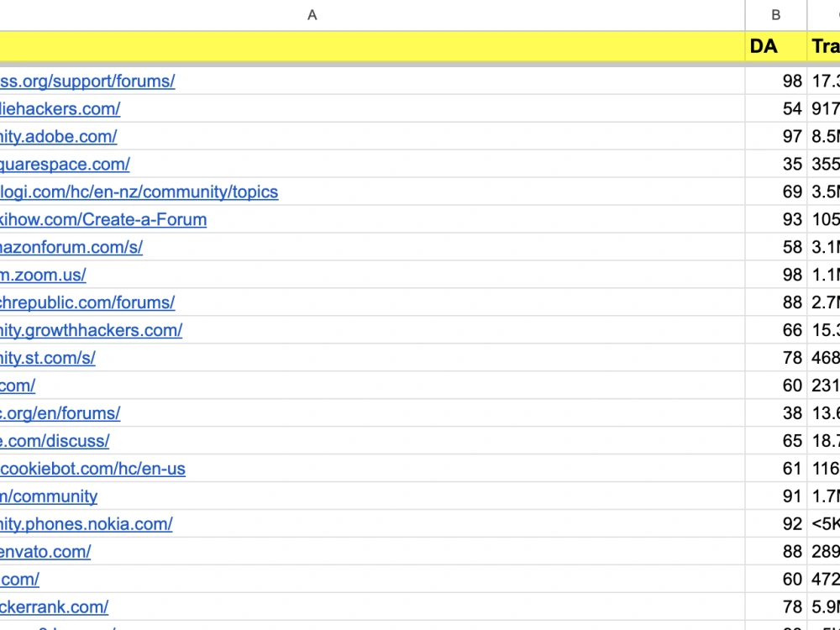Select DA cell 58 in nazonforum row

click(775, 247)
